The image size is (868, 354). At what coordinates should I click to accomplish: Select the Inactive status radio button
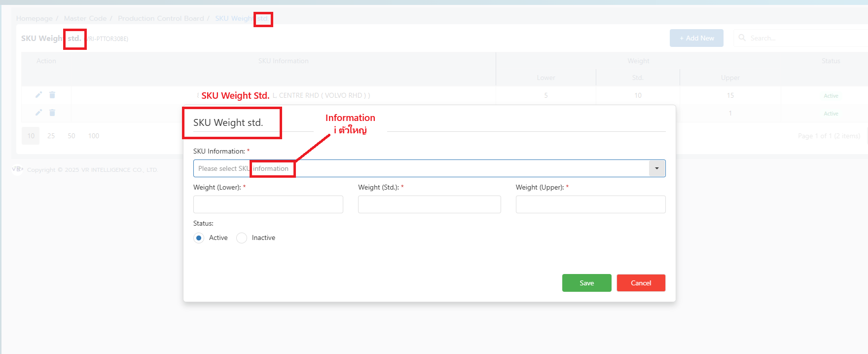point(242,238)
